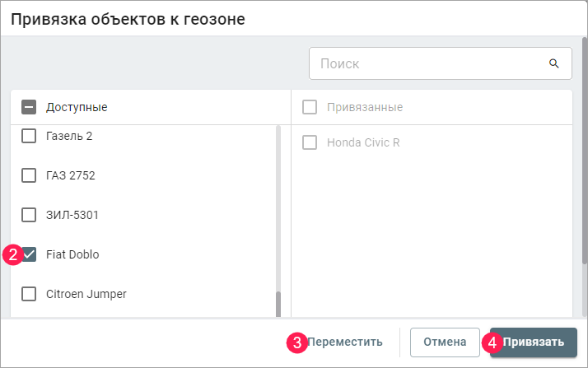
Task: Click red step marker number 2
Action: (12, 254)
